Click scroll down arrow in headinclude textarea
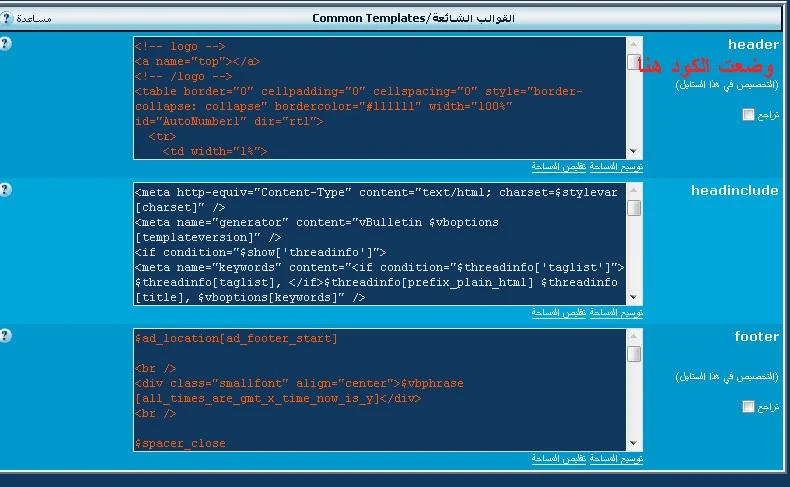 (x=634, y=297)
